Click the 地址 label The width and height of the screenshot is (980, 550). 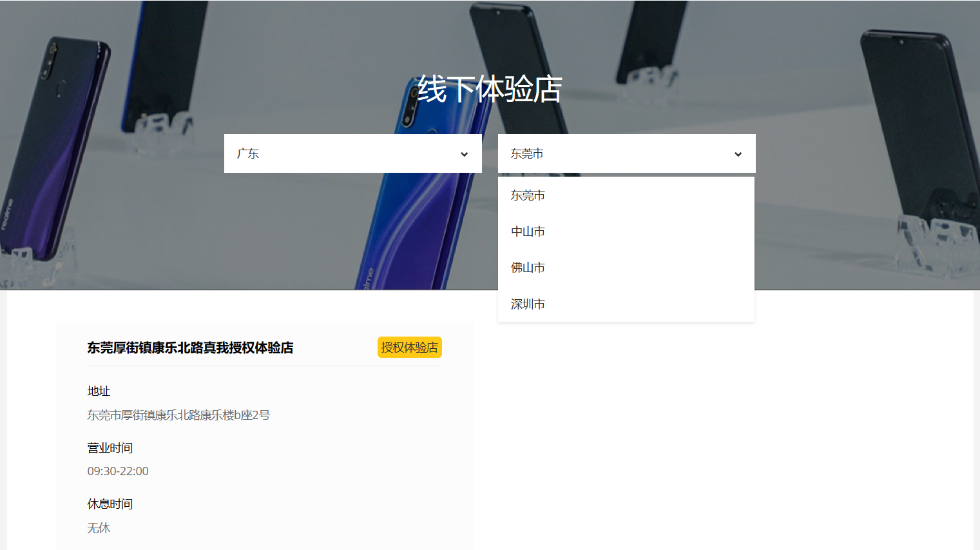point(99,391)
